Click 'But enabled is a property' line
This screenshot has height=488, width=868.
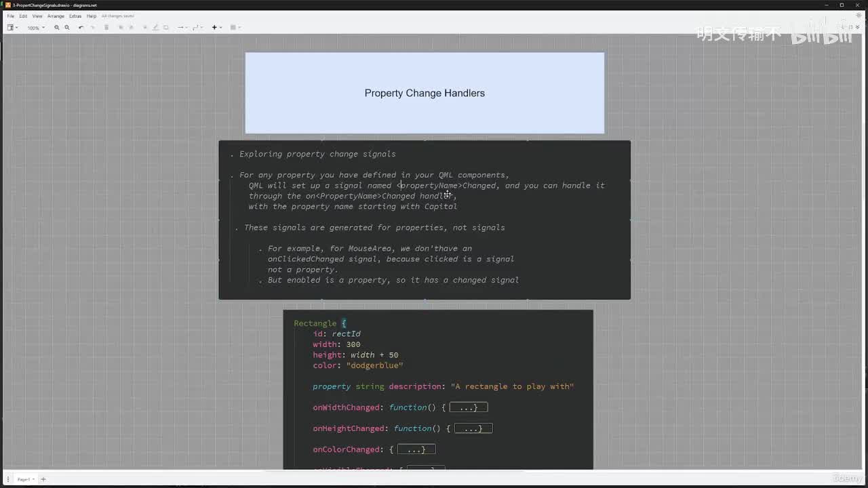(393, 280)
